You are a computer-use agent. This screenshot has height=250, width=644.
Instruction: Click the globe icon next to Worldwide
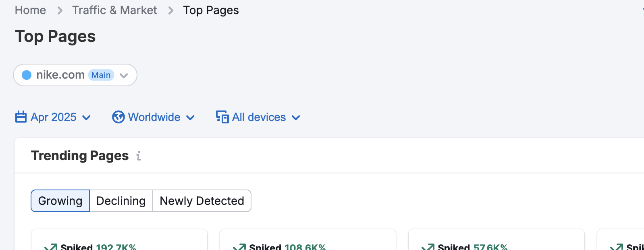118,117
